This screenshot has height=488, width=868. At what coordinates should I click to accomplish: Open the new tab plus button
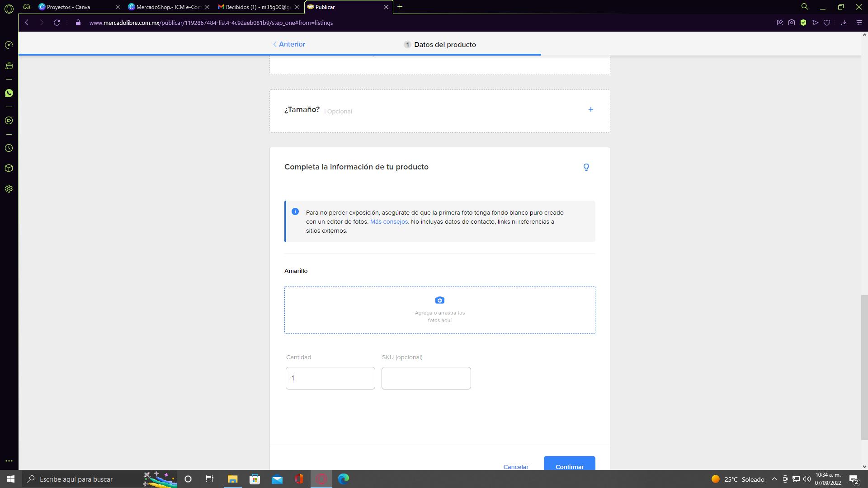[x=400, y=7]
